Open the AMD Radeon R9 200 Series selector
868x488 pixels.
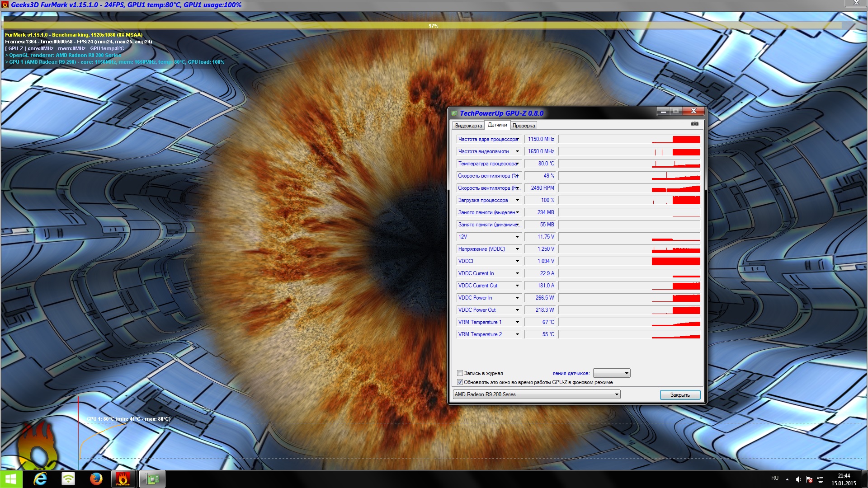(x=537, y=394)
